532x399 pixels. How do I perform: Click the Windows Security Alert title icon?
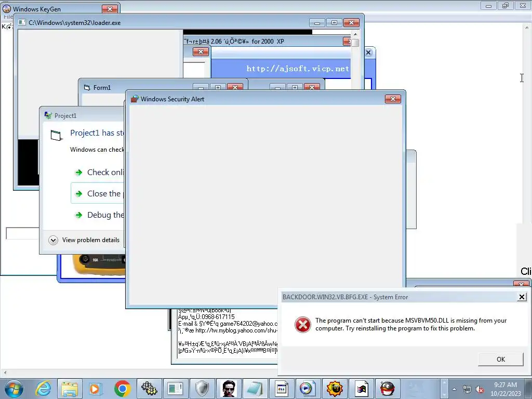pos(135,99)
